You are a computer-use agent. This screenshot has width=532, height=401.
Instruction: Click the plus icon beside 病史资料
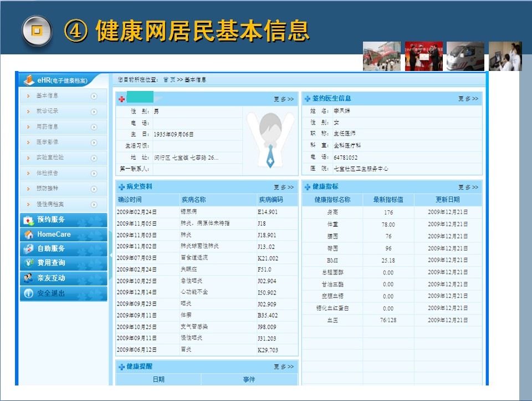click(x=121, y=187)
